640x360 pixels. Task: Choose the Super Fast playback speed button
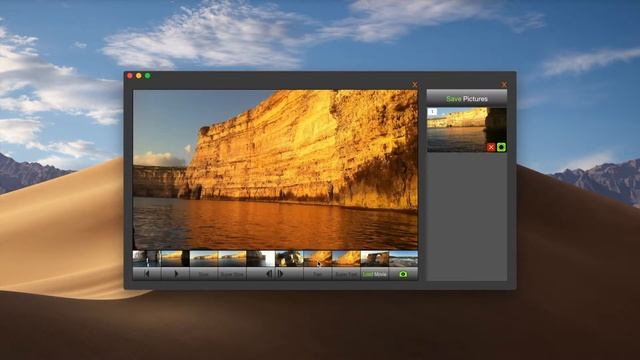click(346, 274)
